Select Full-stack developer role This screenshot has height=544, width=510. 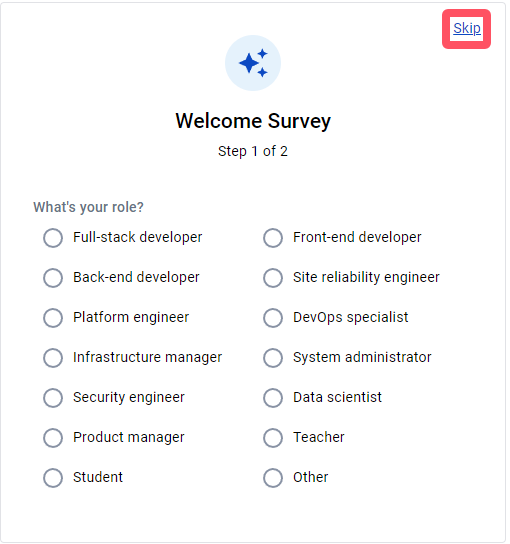53,238
